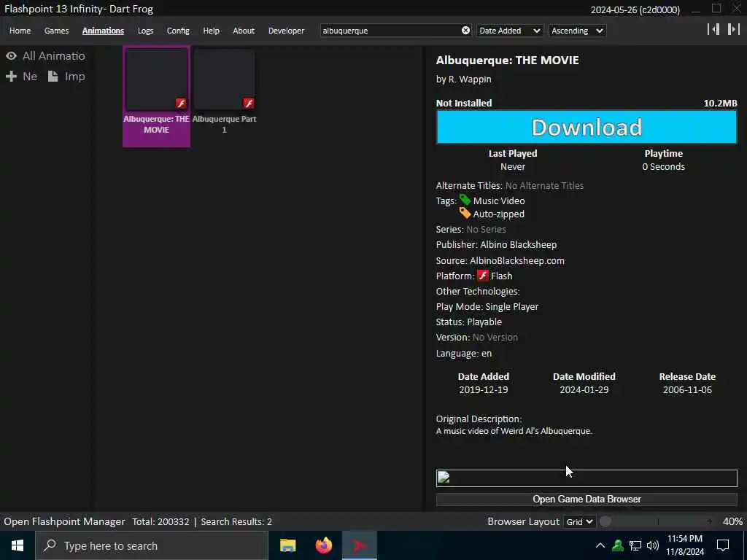The image size is (747, 560).
Task: Click the green Music Video tag icon
Action: coord(465,200)
